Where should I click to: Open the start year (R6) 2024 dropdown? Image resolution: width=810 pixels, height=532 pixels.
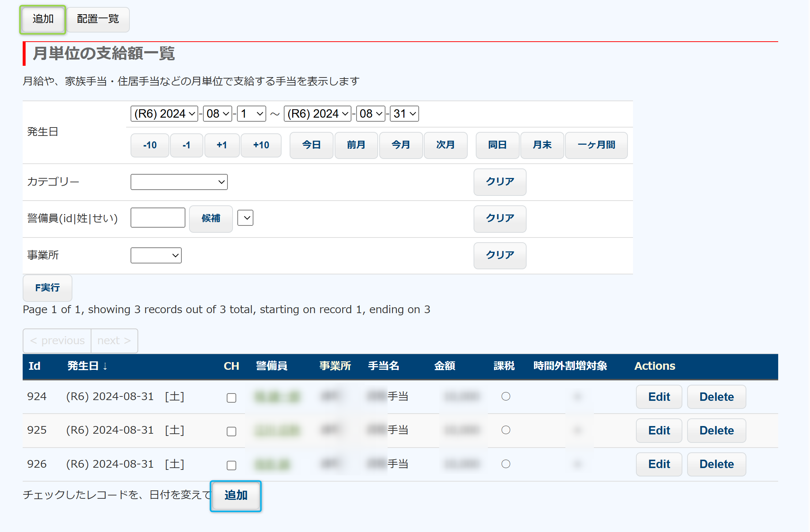[164, 114]
